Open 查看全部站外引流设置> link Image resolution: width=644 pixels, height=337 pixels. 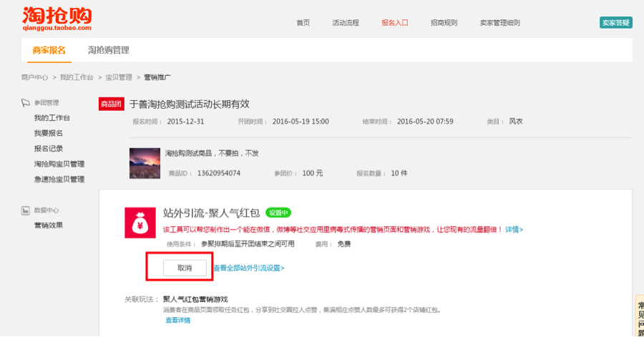click(249, 268)
